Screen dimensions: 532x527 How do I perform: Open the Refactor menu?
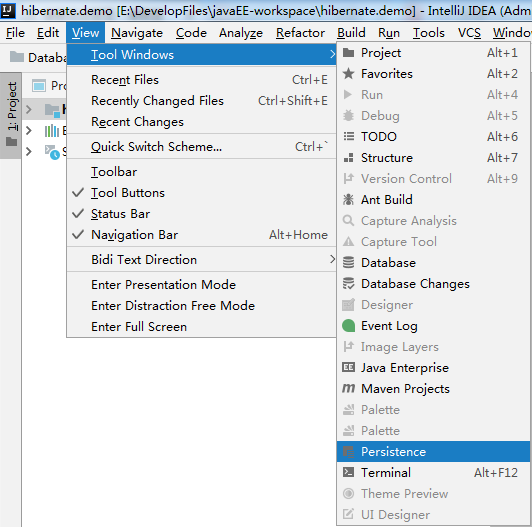point(300,33)
